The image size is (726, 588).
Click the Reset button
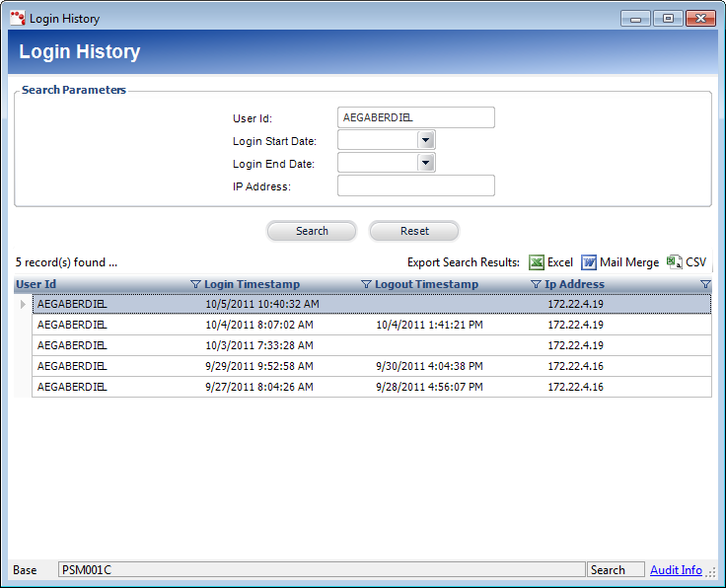(x=414, y=231)
